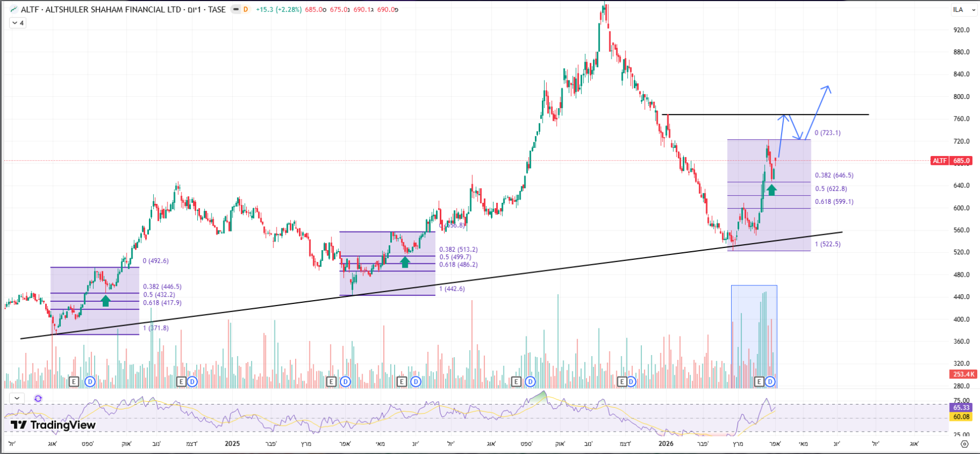Click the purple refresh icon in RSI pane
Viewport: 980px width, 454px height.
38,398
